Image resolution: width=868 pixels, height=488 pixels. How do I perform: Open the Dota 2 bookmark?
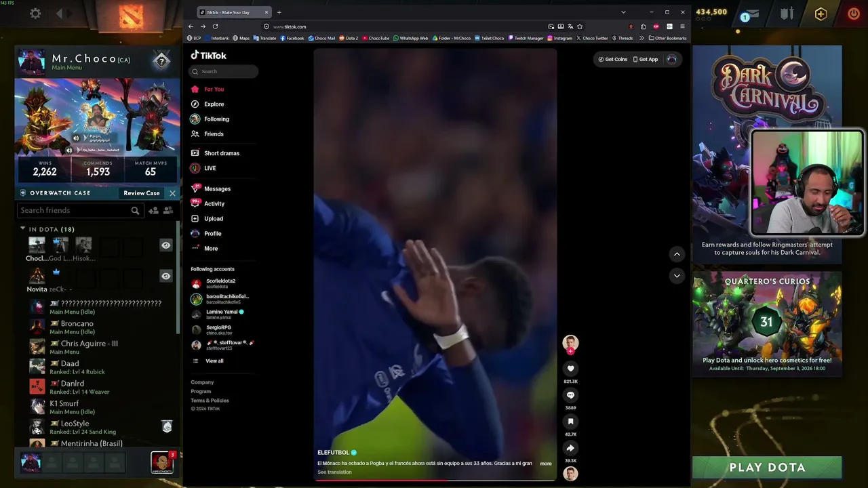point(349,38)
